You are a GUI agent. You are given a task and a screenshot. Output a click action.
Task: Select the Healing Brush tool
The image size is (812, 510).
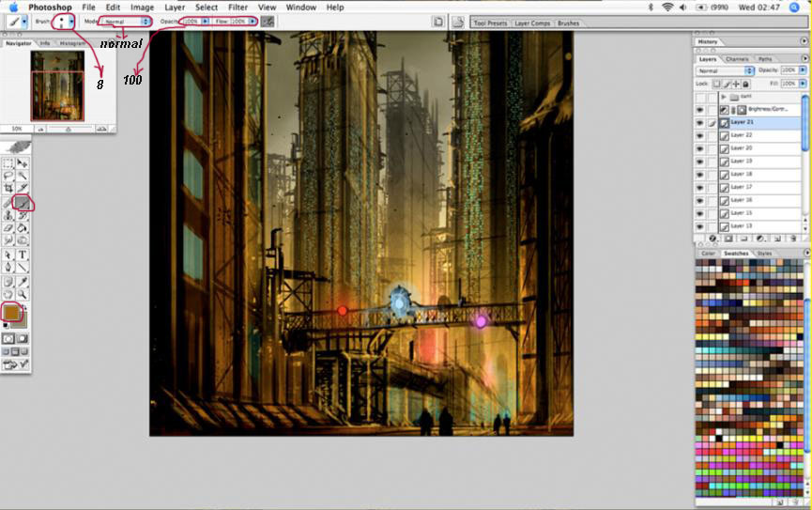point(8,203)
